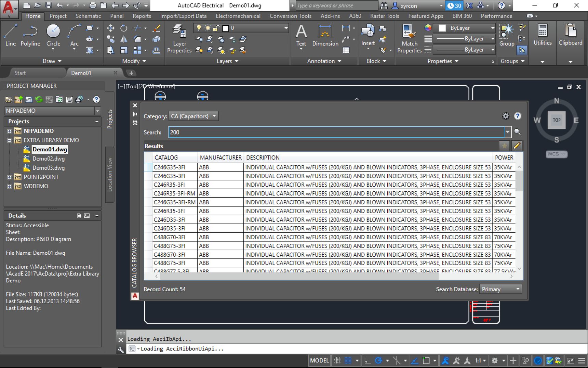Expand the Modify panel title

134,61
